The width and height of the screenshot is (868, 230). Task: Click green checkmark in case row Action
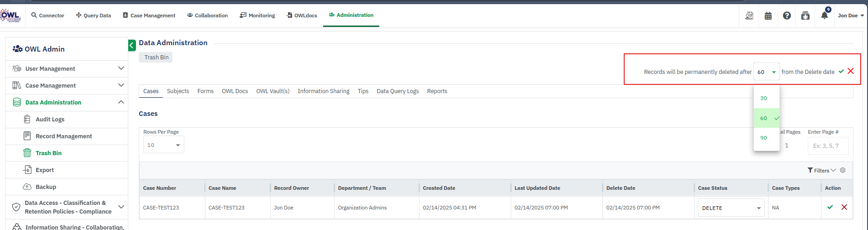coord(830,207)
